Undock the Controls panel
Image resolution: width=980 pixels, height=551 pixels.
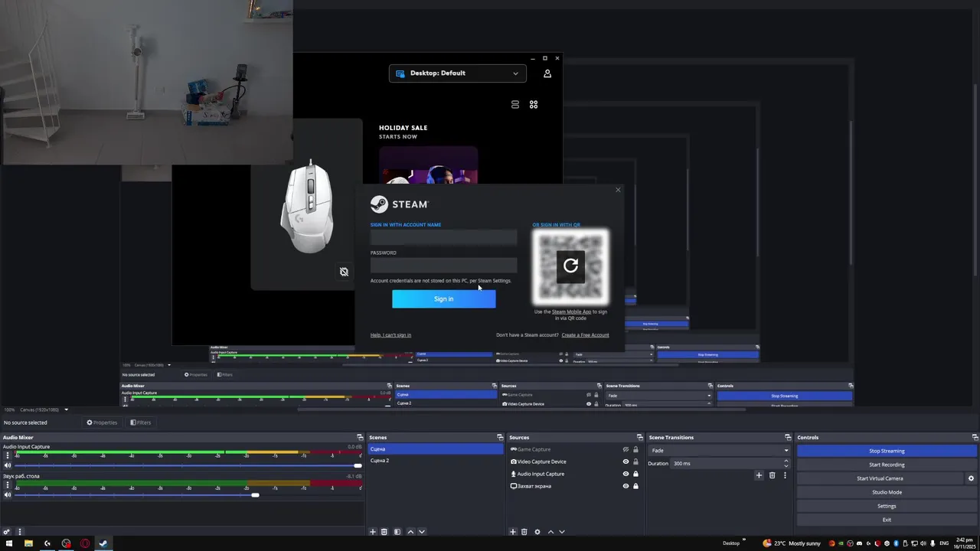(x=975, y=438)
